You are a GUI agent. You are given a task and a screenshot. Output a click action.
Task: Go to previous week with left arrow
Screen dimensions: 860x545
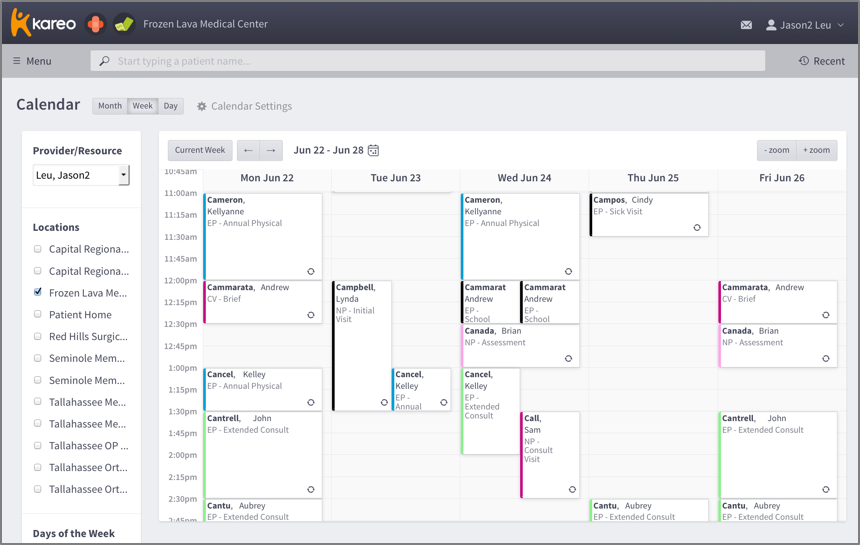click(248, 150)
